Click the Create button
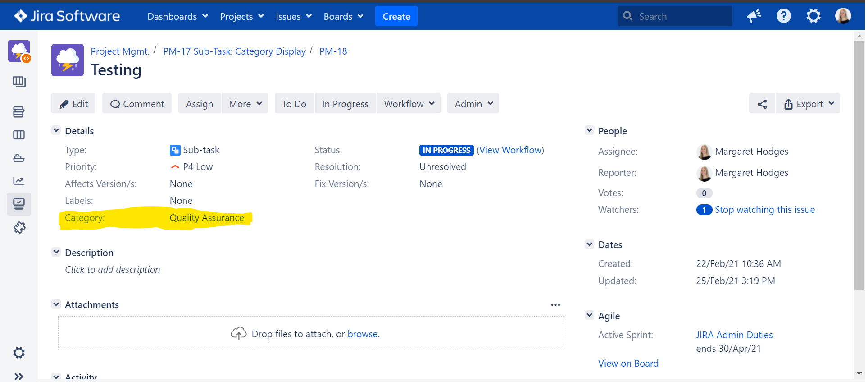This screenshot has width=868, height=382. click(x=396, y=17)
